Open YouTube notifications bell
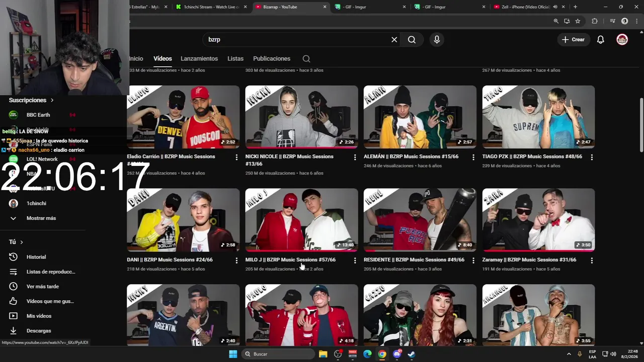The height and width of the screenshot is (362, 644). (x=600, y=40)
